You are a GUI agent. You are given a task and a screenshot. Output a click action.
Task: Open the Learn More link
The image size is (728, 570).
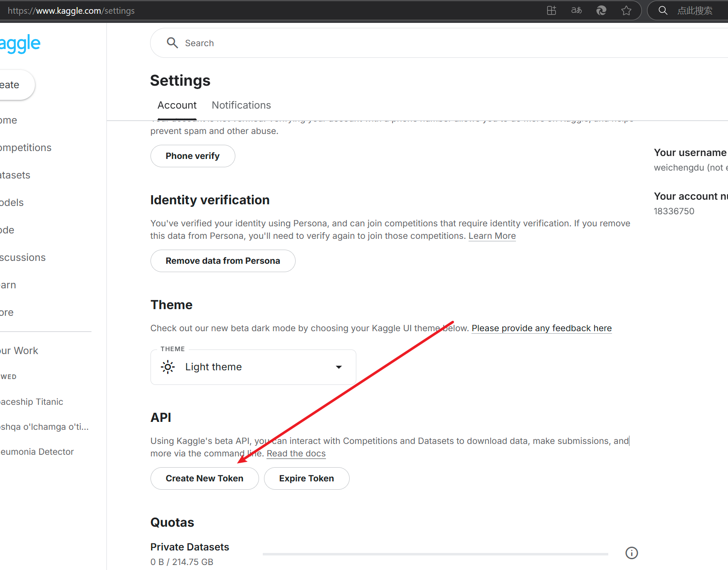pyautogui.click(x=492, y=236)
